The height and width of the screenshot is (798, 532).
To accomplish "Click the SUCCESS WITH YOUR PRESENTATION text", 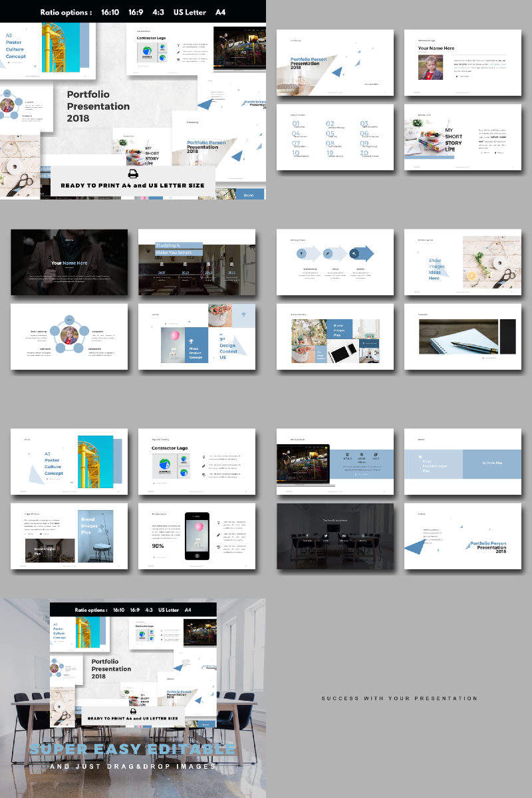I will click(x=399, y=698).
